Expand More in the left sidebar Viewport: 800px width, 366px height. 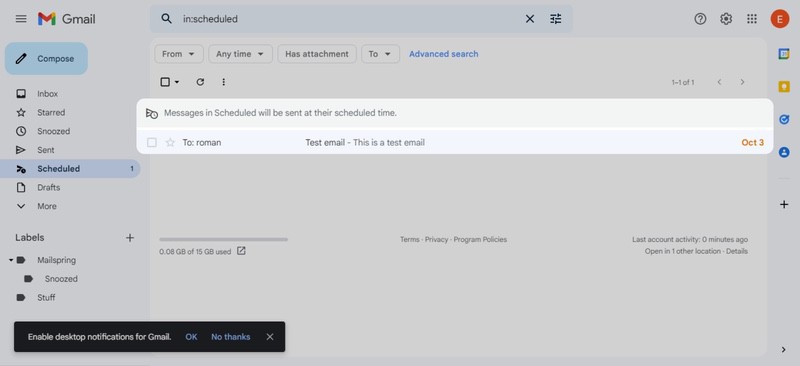[46, 206]
